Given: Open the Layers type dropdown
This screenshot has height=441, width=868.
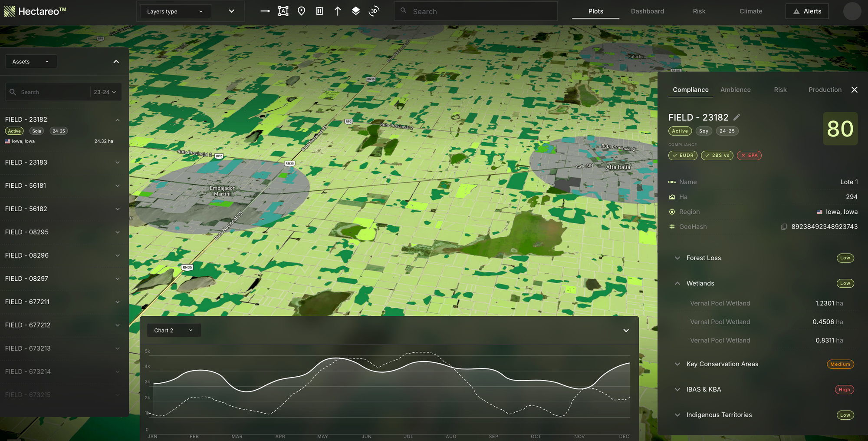Looking at the screenshot, I should click(175, 12).
